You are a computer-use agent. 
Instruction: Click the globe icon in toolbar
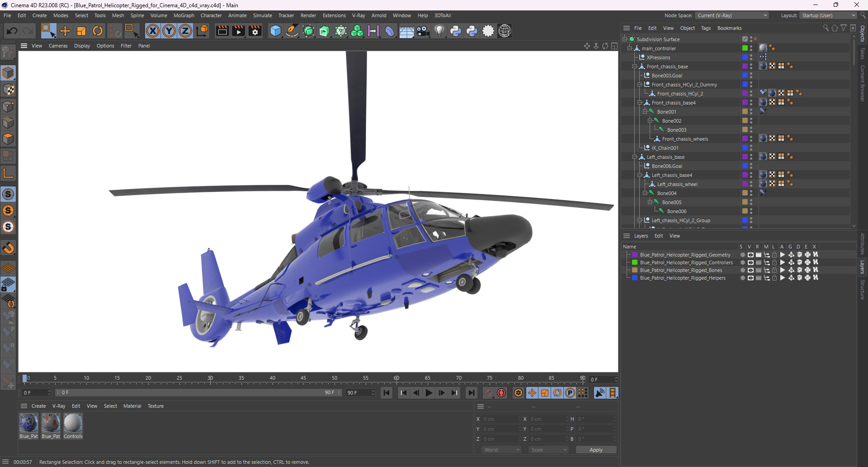click(505, 31)
